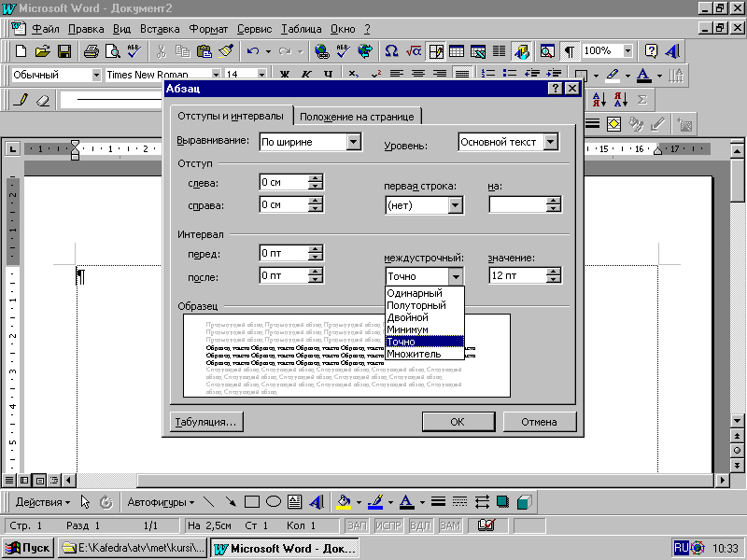Toggle Italic К formatting
747x560 pixels.
[x=306, y=75]
